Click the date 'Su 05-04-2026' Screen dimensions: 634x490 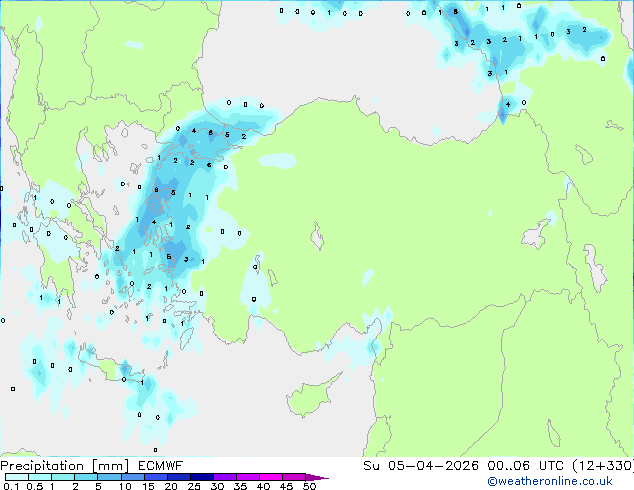421,466
